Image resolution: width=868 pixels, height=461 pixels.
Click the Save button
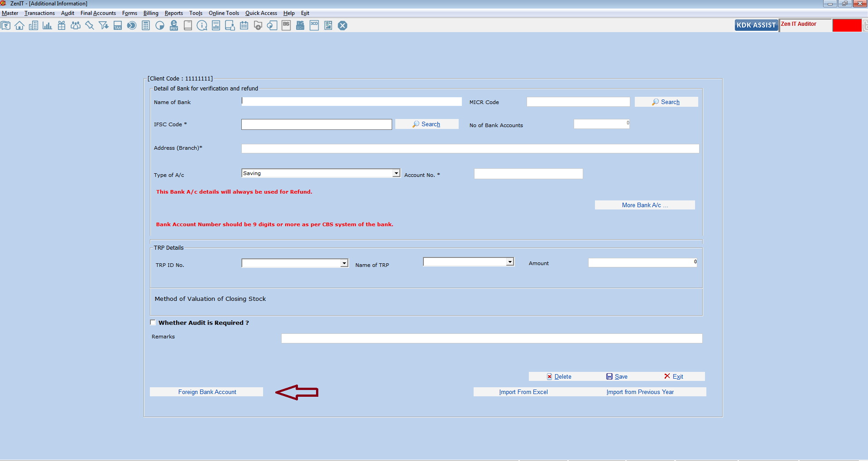coord(617,376)
